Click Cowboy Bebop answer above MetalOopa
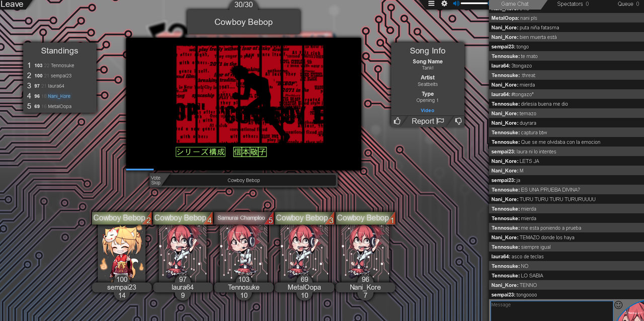The image size is (644, 321). click(x=302, y=218)
